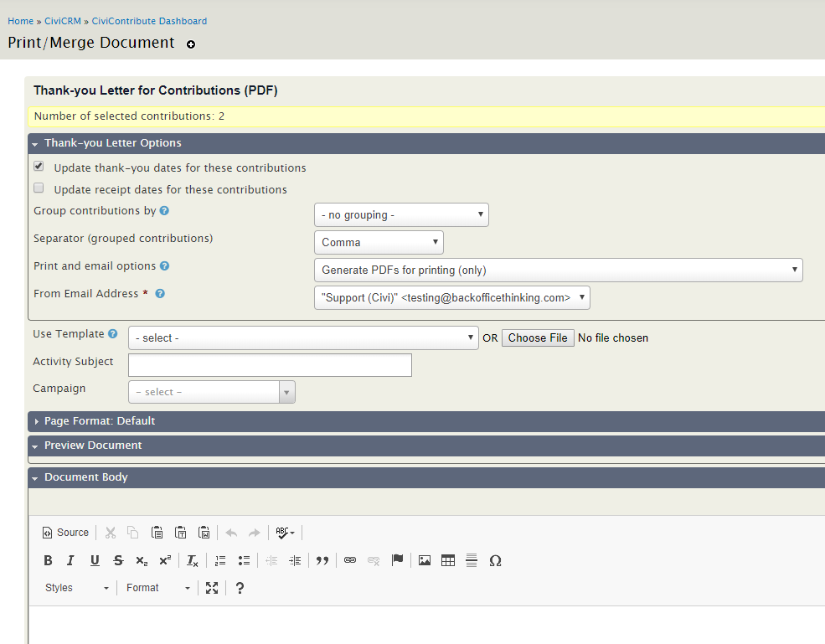
Task: Insert a special character (Omega)
Action: point(495,561)
